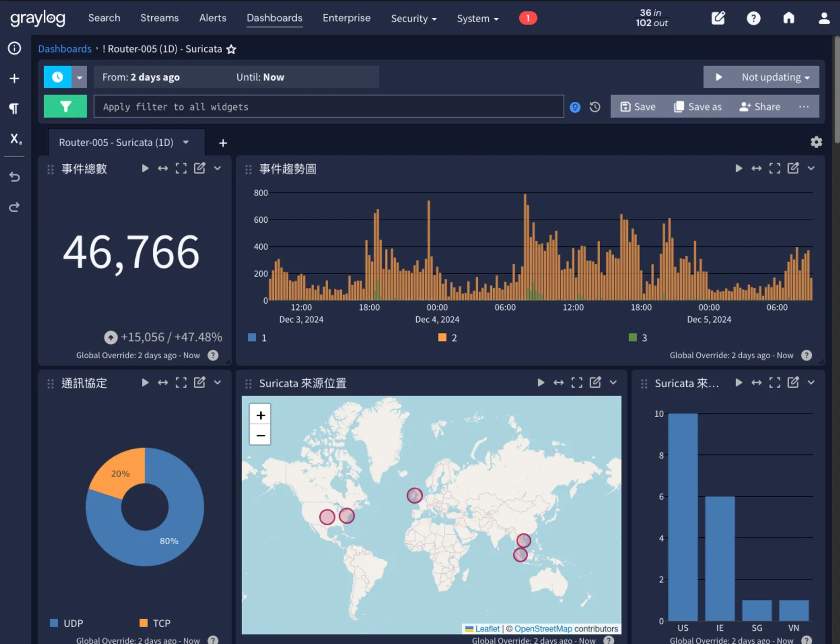Open the sidebar paragraph formatting icon
840x644 pixels.
click(14, 108)
